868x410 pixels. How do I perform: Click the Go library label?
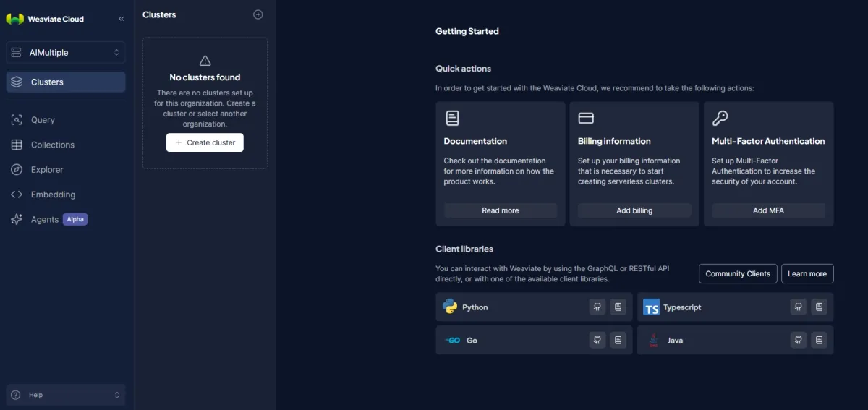[x=472, y=341]
